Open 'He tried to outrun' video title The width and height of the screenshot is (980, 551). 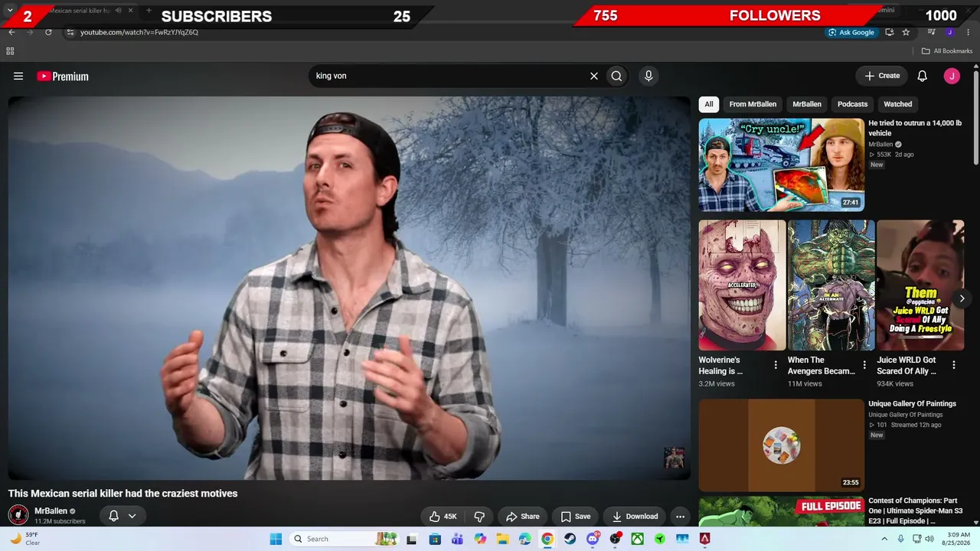(x=915, y=128)
